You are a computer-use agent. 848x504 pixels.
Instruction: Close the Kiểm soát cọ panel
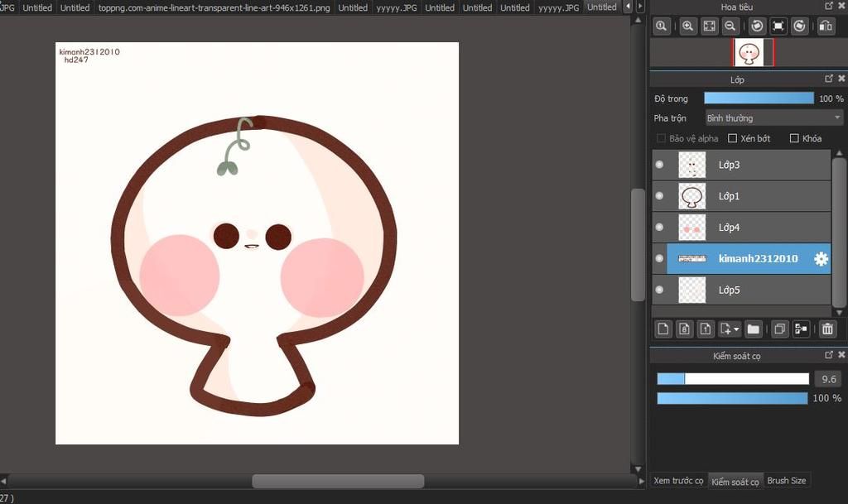click(x=841, y=355)
